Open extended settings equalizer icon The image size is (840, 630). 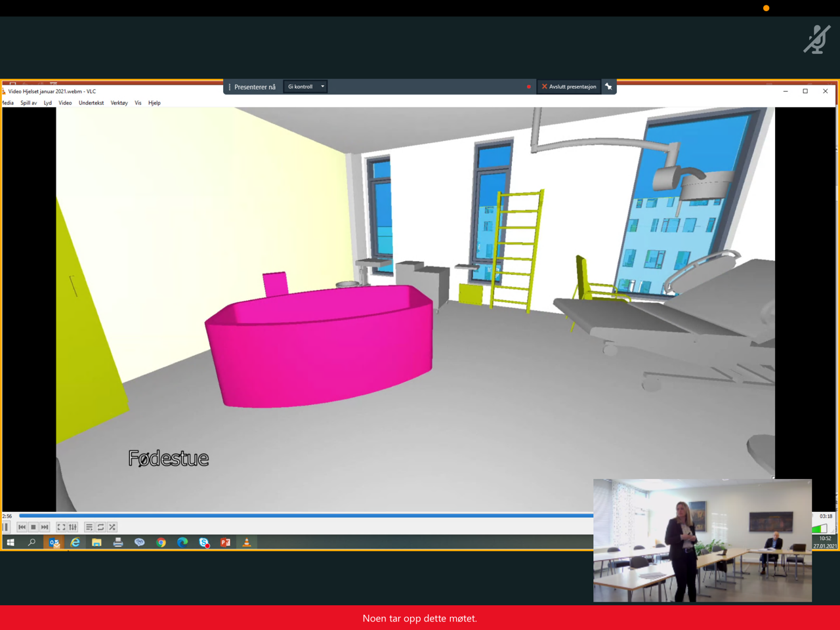click(73, 527)
